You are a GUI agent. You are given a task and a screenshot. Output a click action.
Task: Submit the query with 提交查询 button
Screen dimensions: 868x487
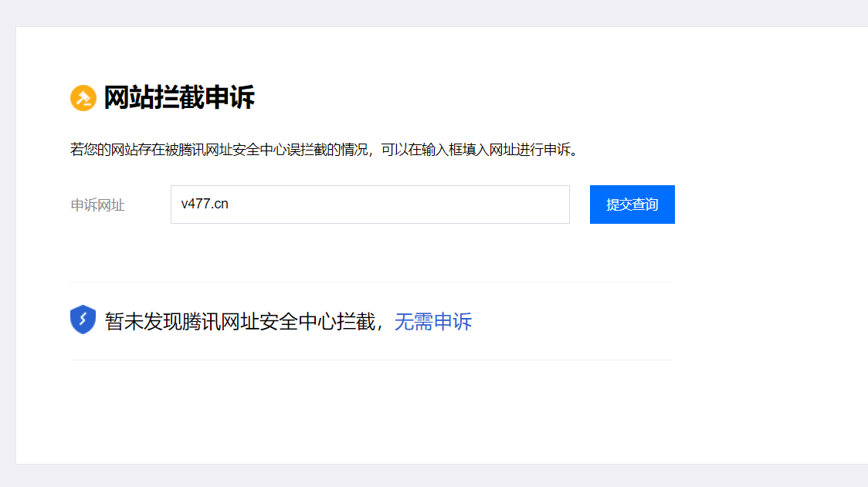tap(632, 205)
